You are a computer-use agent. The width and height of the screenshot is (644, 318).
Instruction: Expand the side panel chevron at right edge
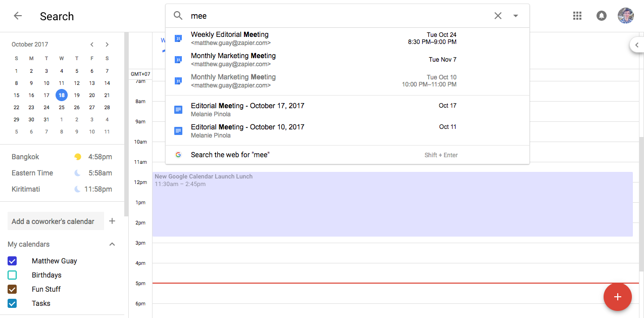[x=636, y=45]
